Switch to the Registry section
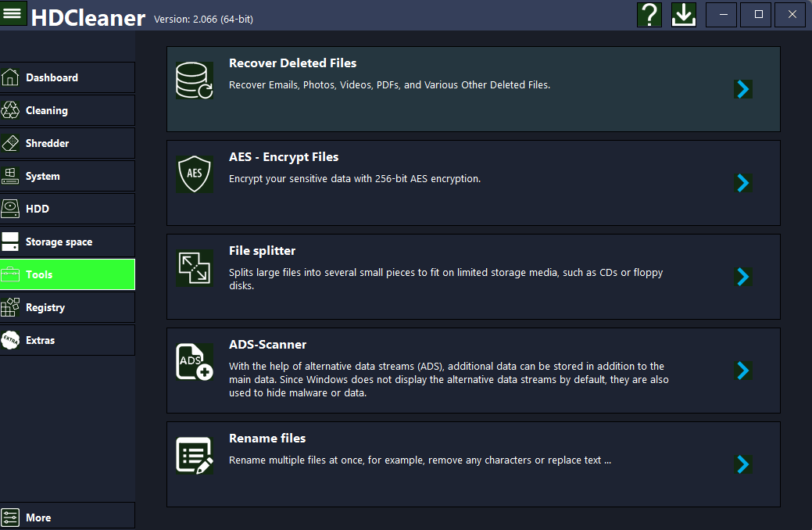This screenshot has height=530, width=812. point(67,307)
